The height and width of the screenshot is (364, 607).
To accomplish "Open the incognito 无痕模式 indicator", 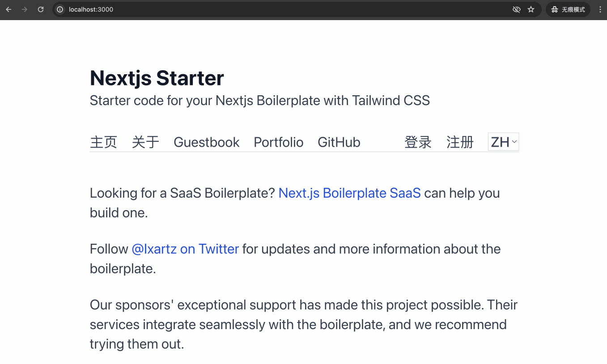I will click(x=568, y=9).
